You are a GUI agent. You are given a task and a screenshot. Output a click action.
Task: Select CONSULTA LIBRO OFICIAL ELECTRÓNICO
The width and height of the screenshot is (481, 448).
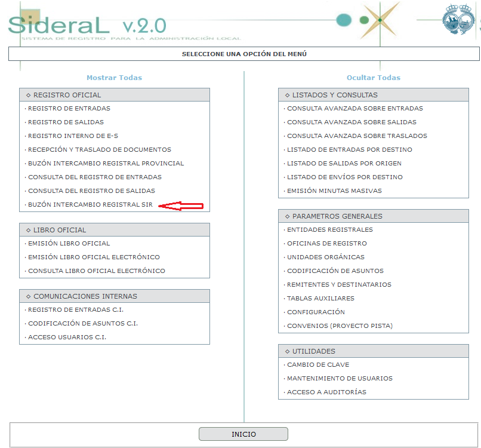coord(96,271)
